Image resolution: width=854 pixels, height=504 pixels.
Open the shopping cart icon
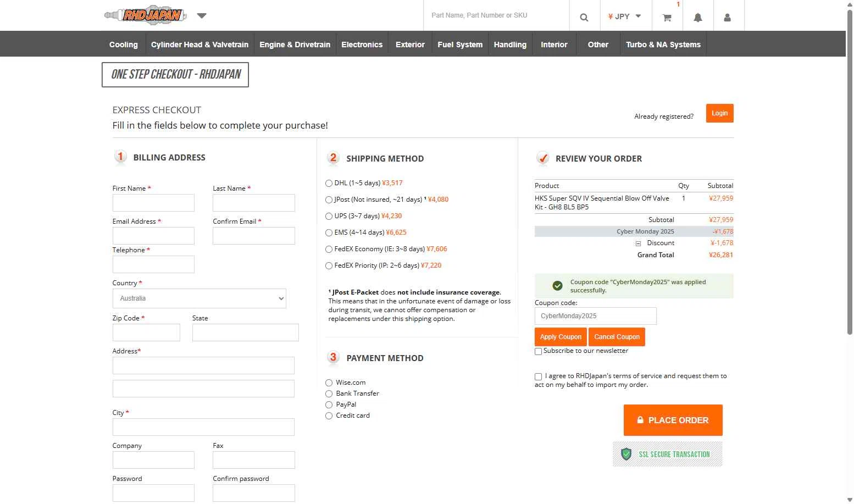click(x=667, y=18)
